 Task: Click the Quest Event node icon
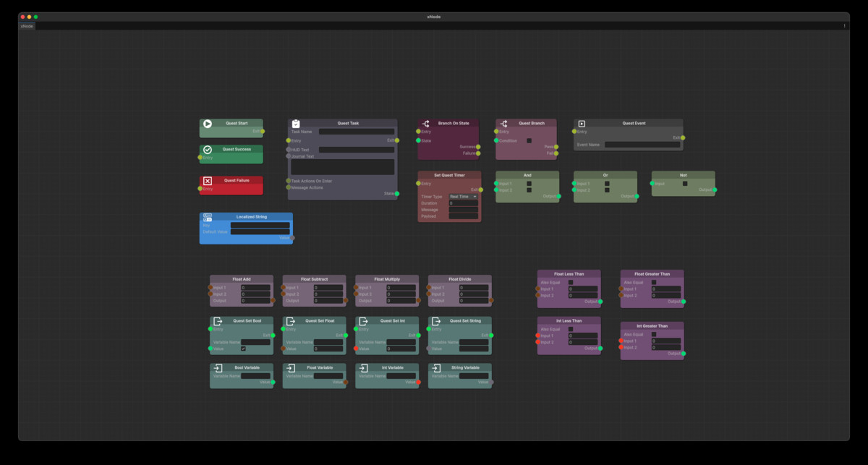[x=582, y=124]
